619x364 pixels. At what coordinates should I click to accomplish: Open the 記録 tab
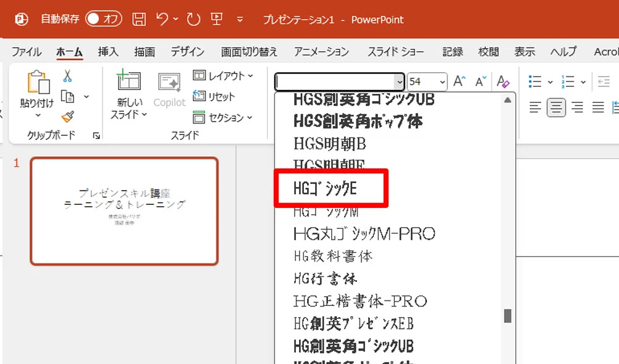(452, 52)
